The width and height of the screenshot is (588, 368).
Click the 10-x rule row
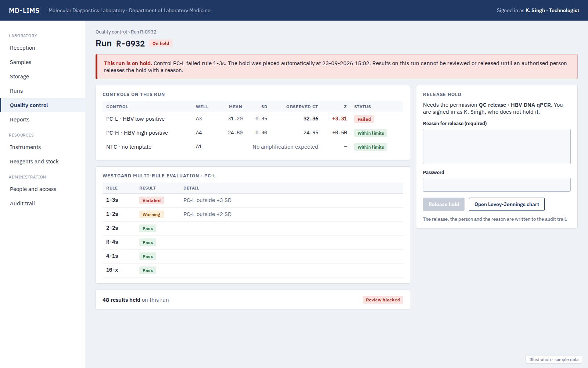[253, 270]
